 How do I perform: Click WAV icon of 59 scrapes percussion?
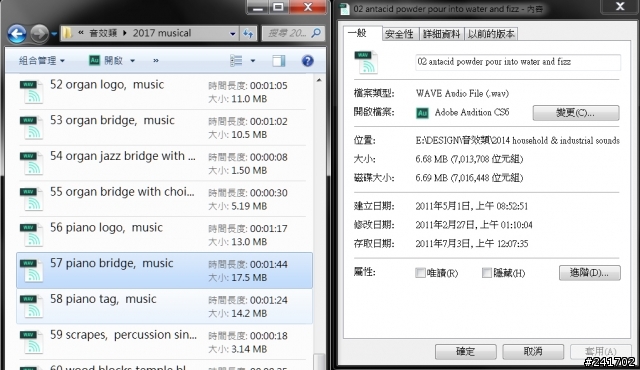(x=31, y=341)
